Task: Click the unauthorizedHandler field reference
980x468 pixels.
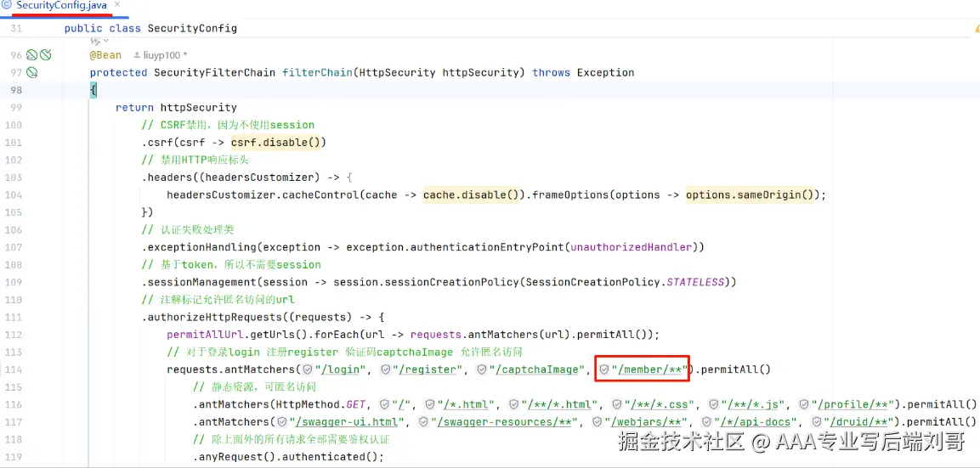Action: click(632, 247)
